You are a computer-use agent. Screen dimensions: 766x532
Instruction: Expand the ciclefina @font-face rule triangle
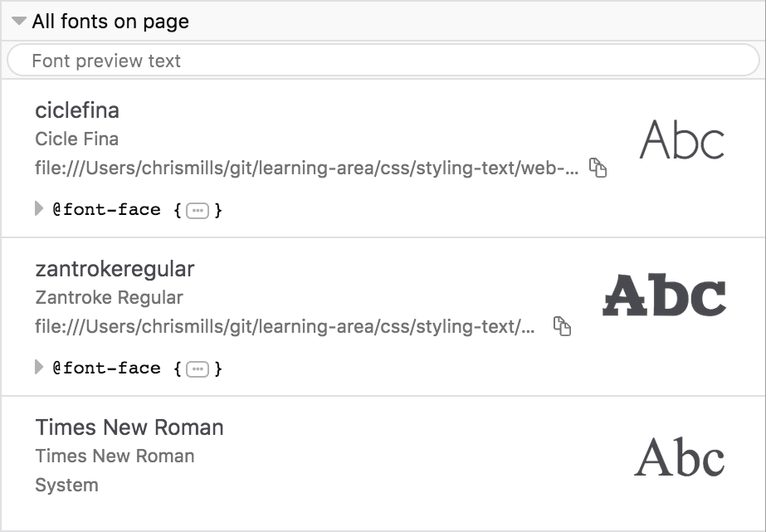point(39,209)
